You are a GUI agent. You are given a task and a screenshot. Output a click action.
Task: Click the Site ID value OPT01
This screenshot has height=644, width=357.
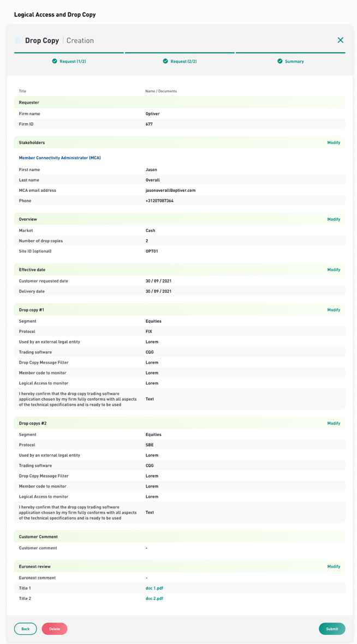152,251
